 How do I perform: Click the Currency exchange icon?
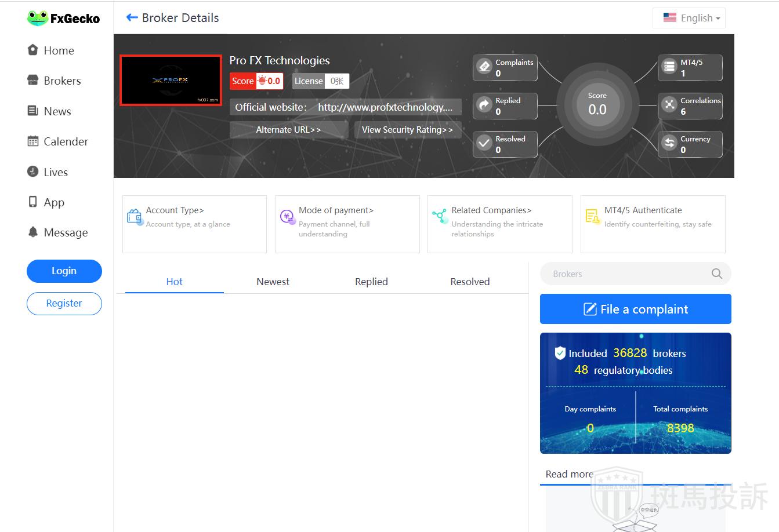(669, 143)
